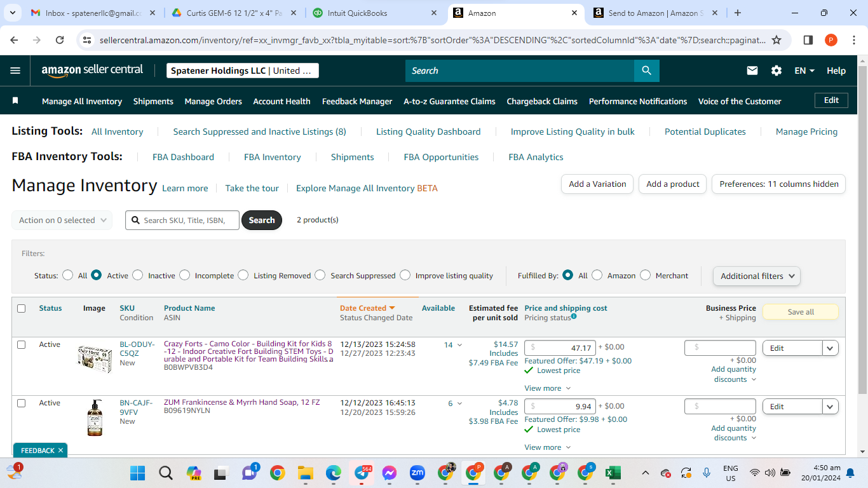Screen dimensions: 868x488
Task: Open the messages envelope icon
Action: (752, 71)
